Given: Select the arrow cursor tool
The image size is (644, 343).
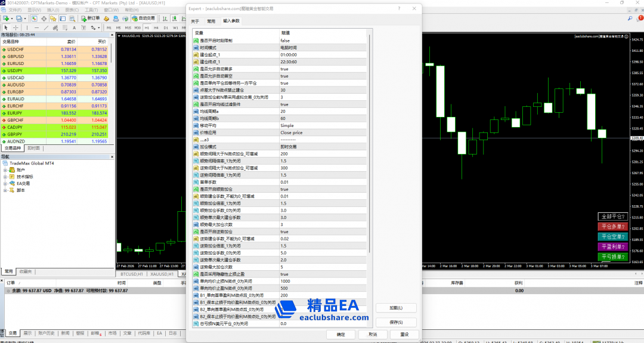Looking at the screenshot, I should 6,27.
